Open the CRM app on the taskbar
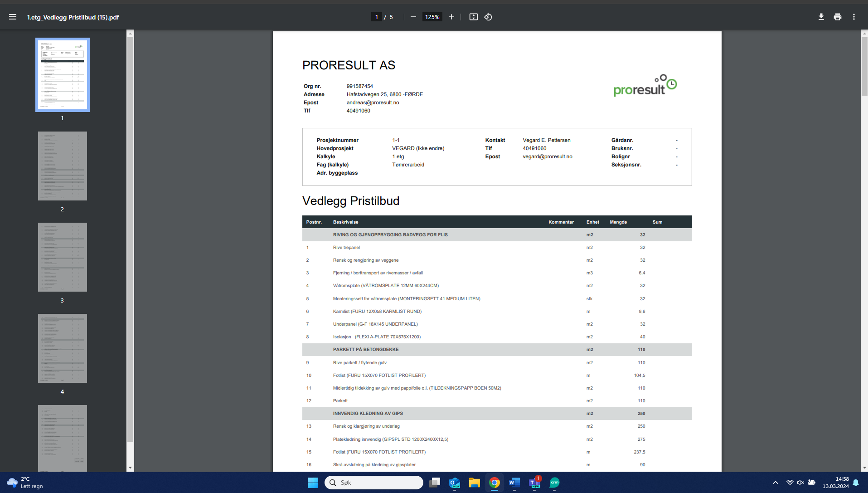 click(x=554, y=483)
